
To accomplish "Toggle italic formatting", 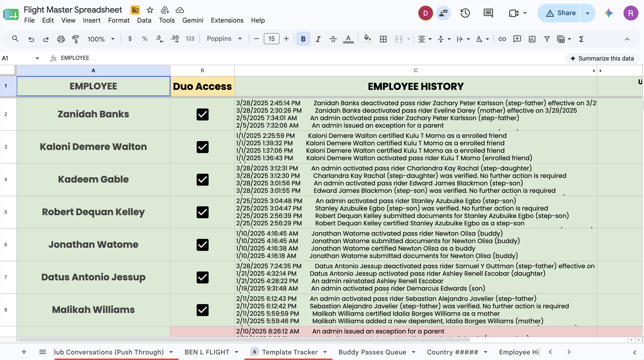I will coord(318,39).
